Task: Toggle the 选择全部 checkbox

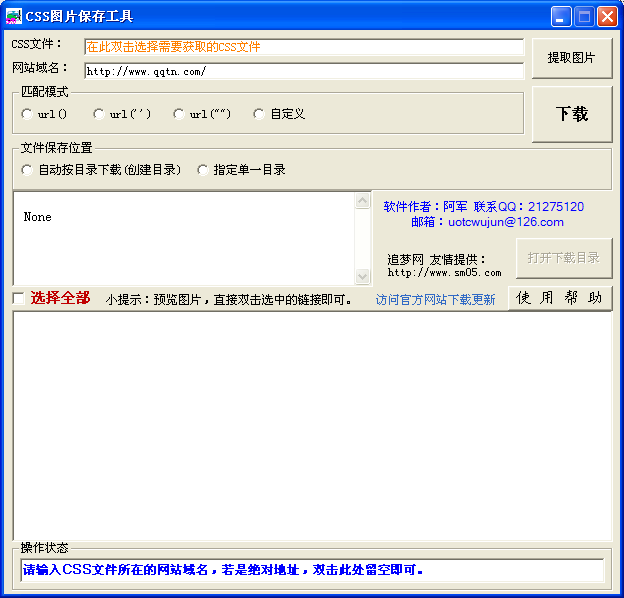Action: click(x=18, y=298)
